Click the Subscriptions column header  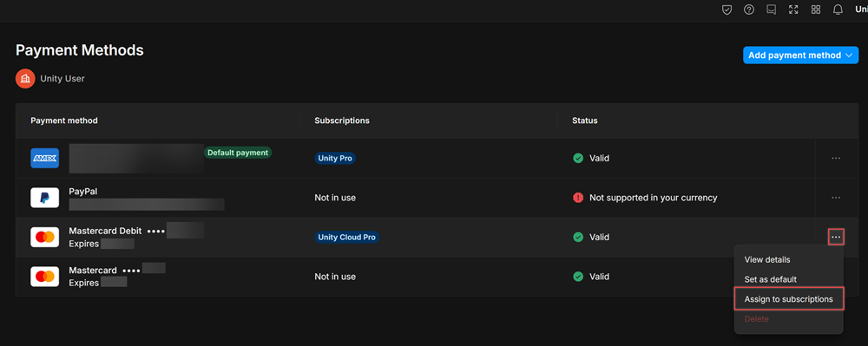click(341, 121)
